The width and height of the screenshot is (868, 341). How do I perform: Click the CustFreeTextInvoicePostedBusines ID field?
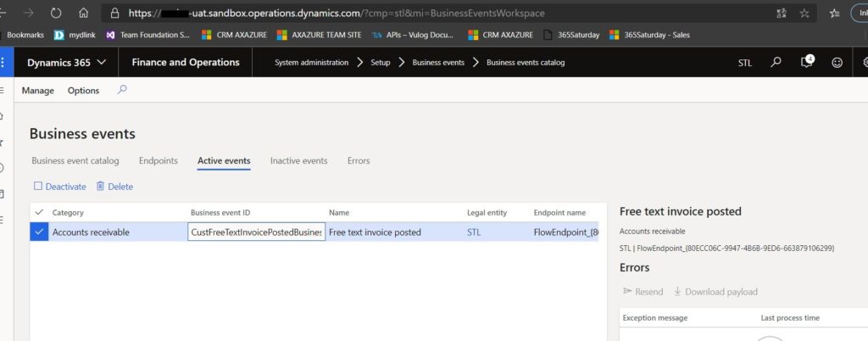(256, 232)
